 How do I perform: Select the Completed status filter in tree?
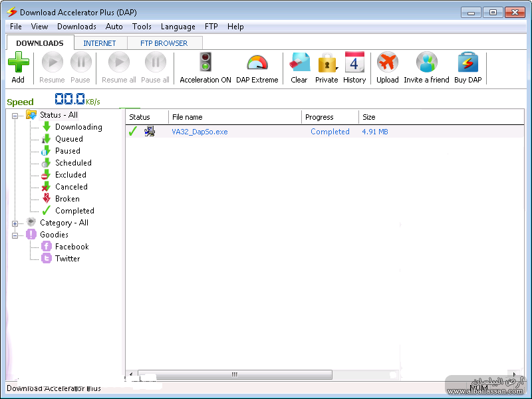[74, 211]
